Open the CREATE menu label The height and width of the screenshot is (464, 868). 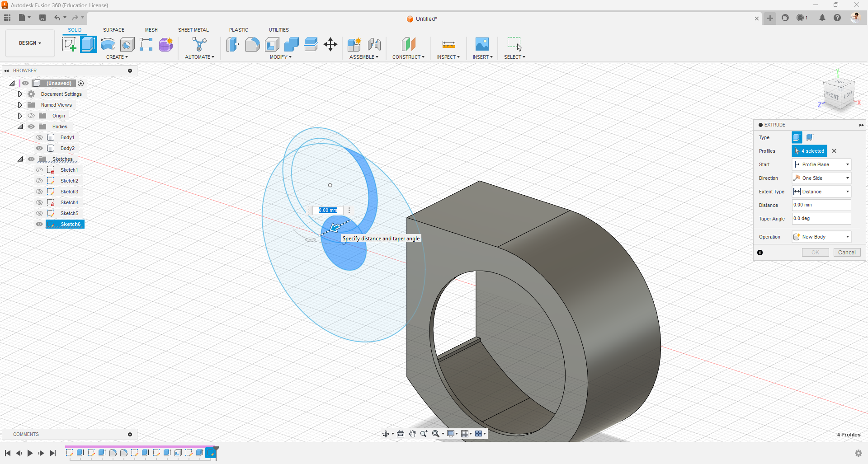117,57
